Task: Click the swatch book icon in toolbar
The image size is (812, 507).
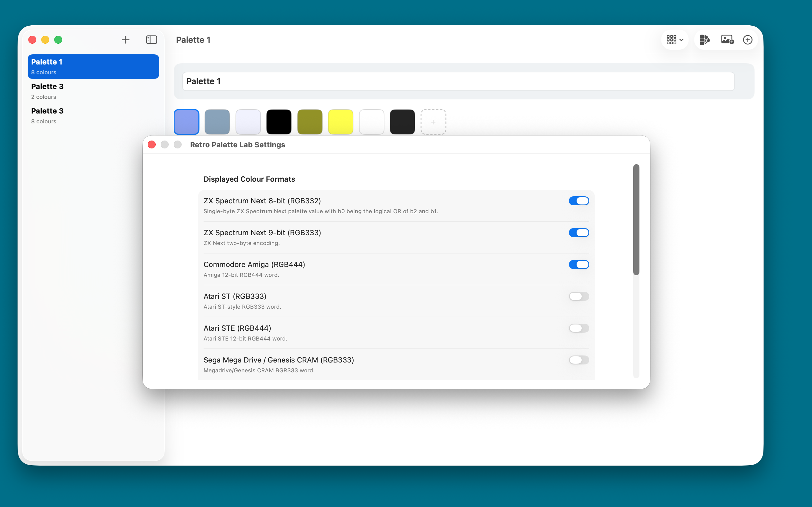Action: pyautogui.click(x=704, y=40)
